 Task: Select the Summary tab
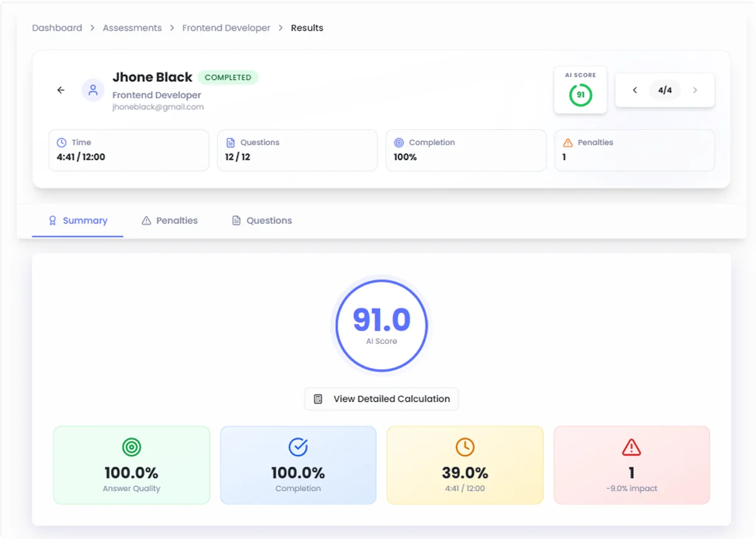(x=78, y=220)
